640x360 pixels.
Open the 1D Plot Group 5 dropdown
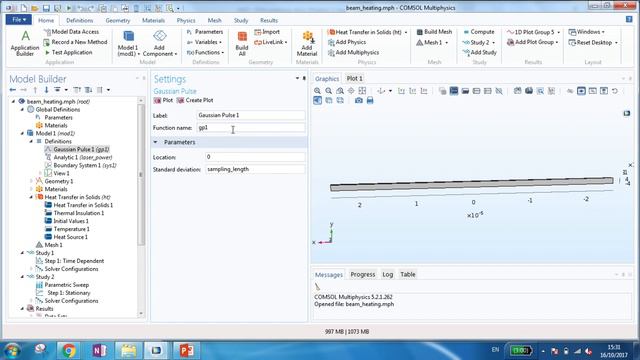click(x=533, y=32)
